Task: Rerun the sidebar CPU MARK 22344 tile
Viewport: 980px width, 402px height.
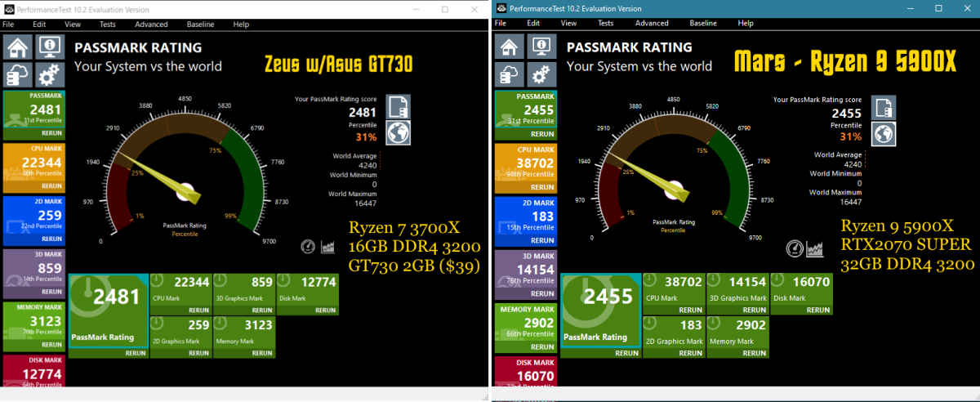Action: click(x=51, y=187)
